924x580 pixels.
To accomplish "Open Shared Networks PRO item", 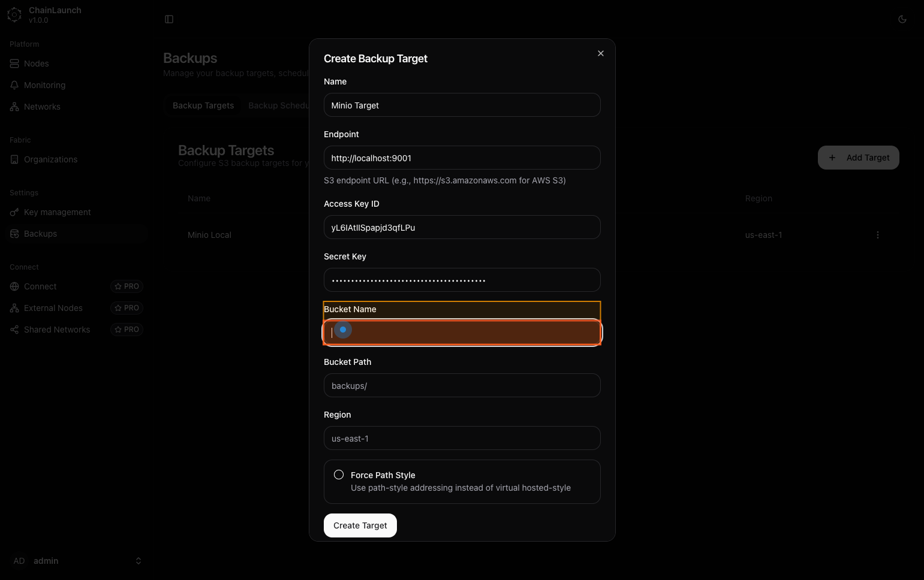I will pyautogui.click(x=57, y=330).
